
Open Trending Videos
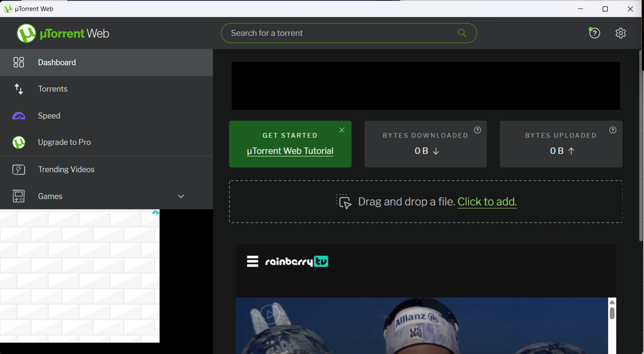(x=19, y=169)
